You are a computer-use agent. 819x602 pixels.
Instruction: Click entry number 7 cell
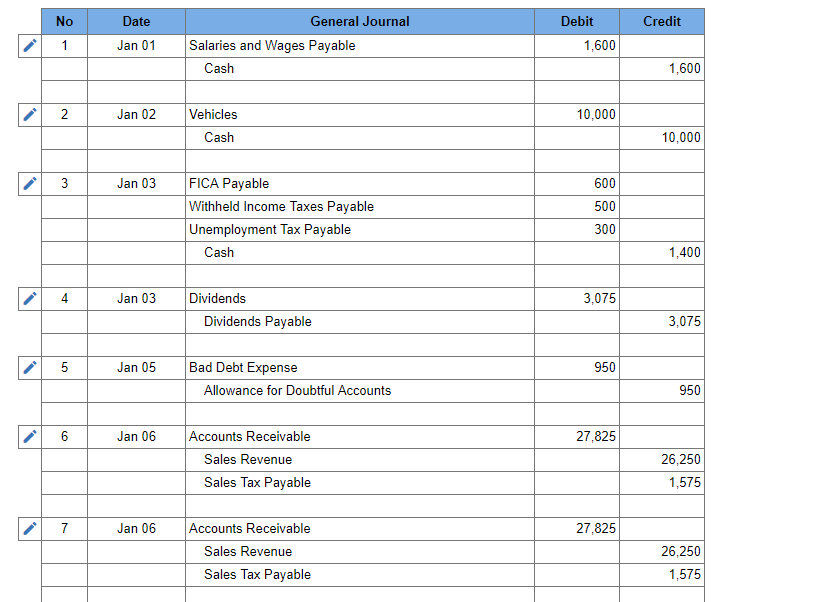coord(64,528)
